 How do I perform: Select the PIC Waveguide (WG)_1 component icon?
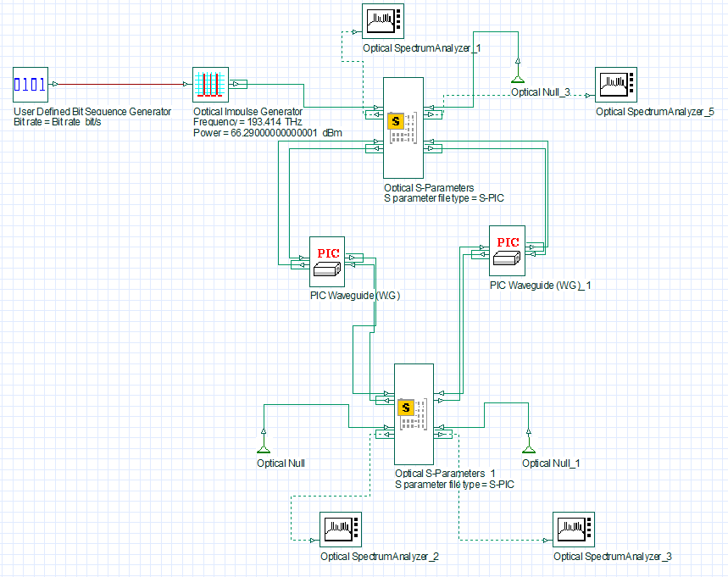coord(507,251)
